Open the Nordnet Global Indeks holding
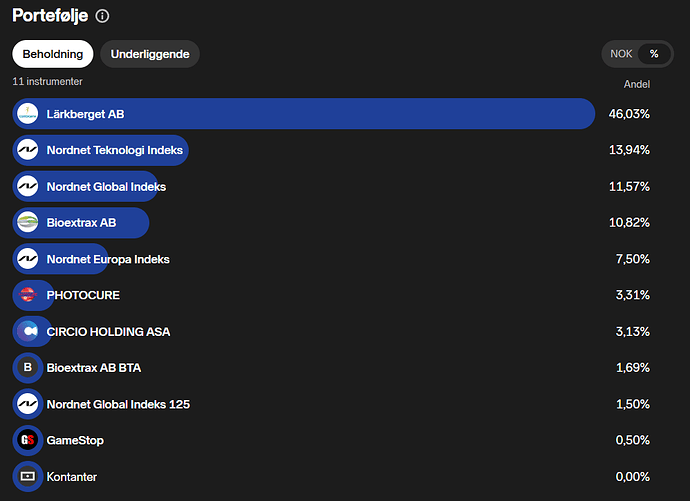The height and width of the screenshot is (501, 690). pyautogui.click(x=106, y=186)
